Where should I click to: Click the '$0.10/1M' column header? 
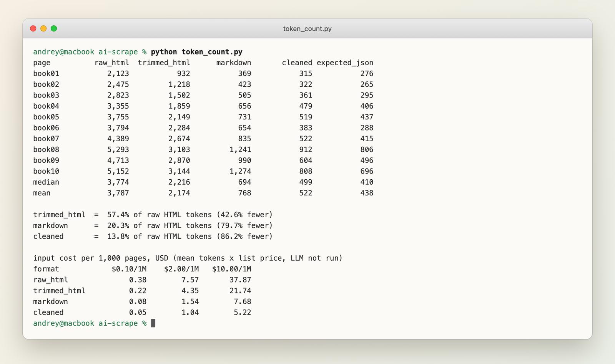[129, 269]
